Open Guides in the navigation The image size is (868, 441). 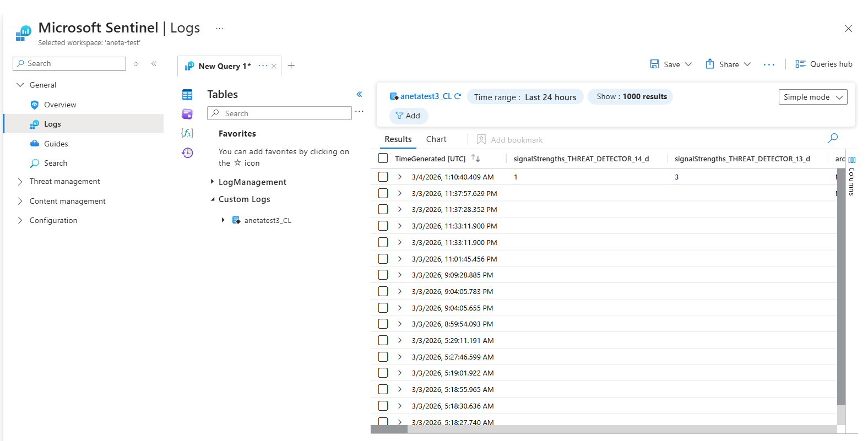(56, 144)
